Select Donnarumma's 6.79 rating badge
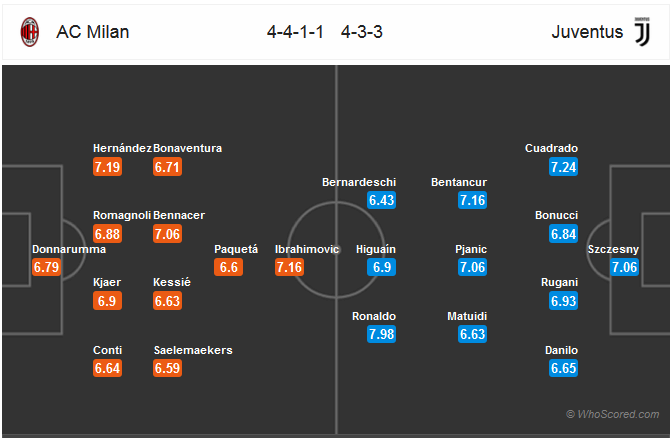This screenshot has height=438, width=672. pos(46,267)
